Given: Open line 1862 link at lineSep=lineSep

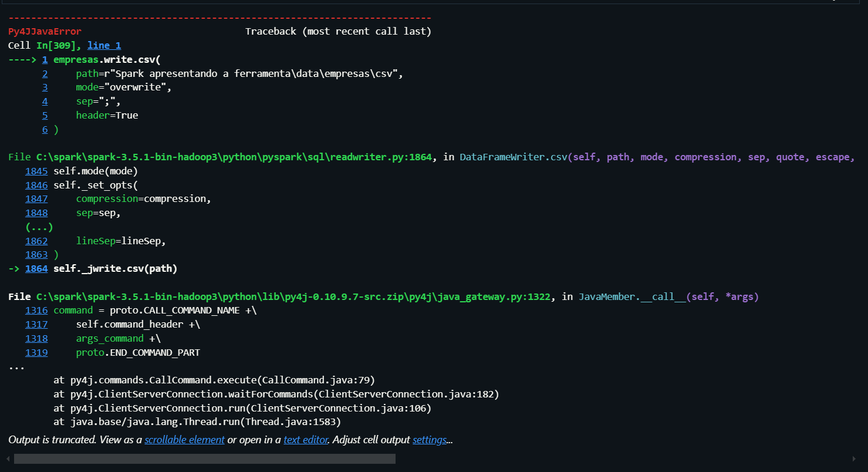Looking at the screenshot, I should 36,241.
